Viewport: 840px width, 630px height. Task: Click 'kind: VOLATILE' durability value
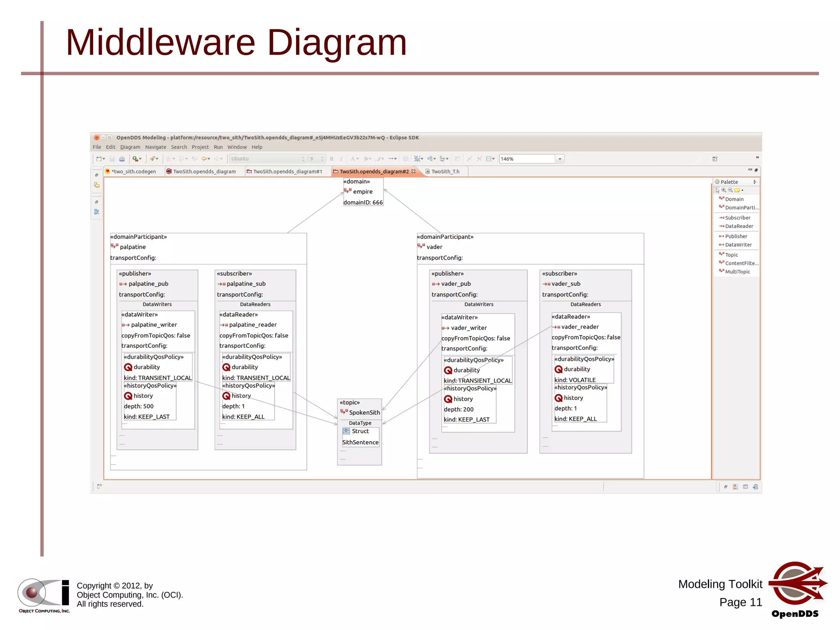pyautogui.click(x=575, y=380)
